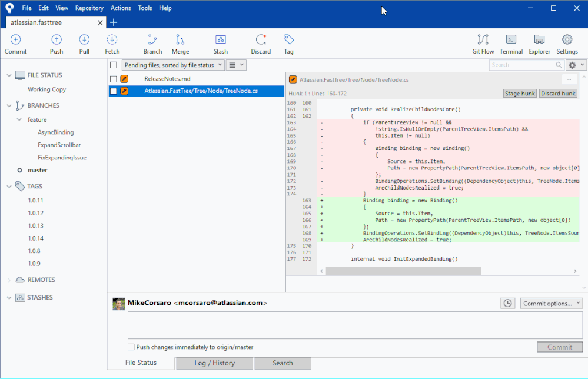Expand the REMOTES section
Screen dimensions: 588x379
pyautogui.click(x=9, y=280)
